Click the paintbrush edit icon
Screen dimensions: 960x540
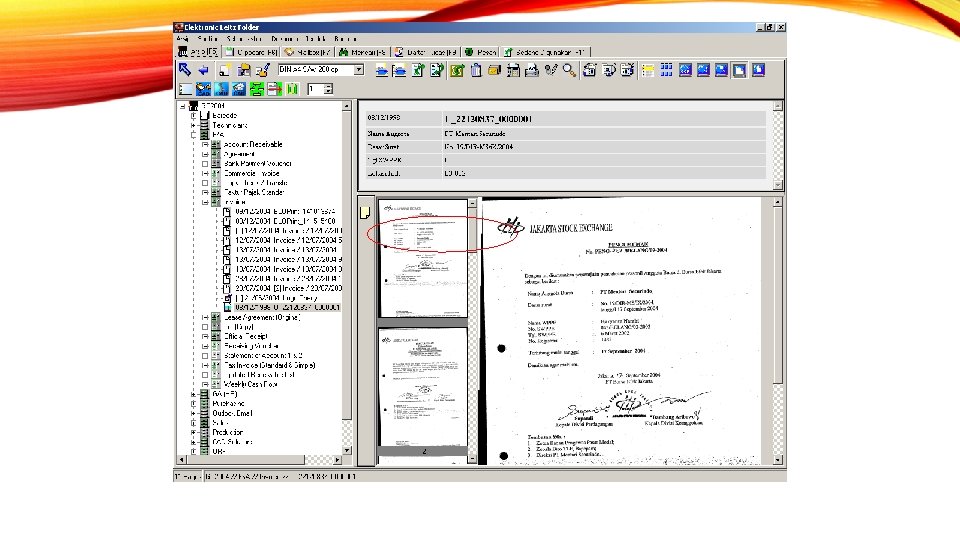pyautogui.click(x=263, y=70)
